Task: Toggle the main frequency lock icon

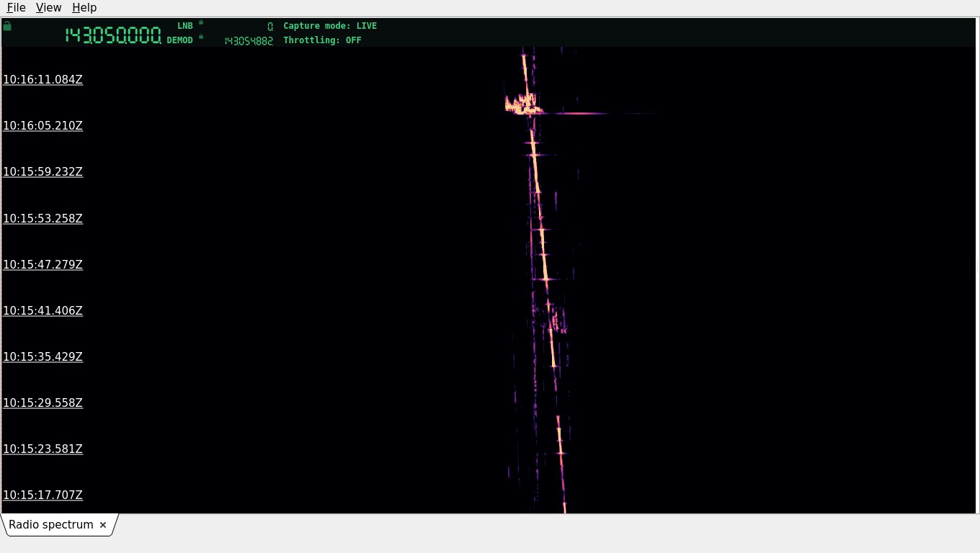Action: 7,26
